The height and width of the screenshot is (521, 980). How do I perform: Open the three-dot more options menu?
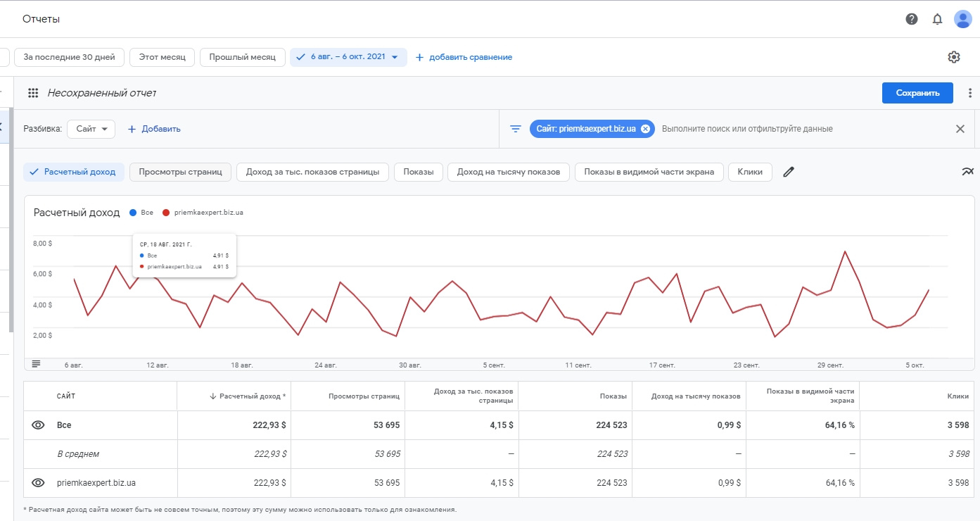[x=970, y=93]
